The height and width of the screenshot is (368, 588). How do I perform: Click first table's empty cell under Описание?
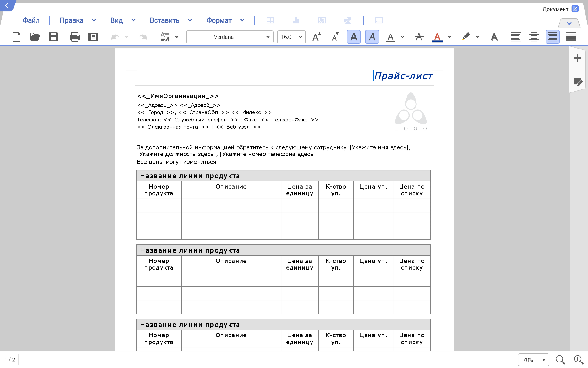231,205
